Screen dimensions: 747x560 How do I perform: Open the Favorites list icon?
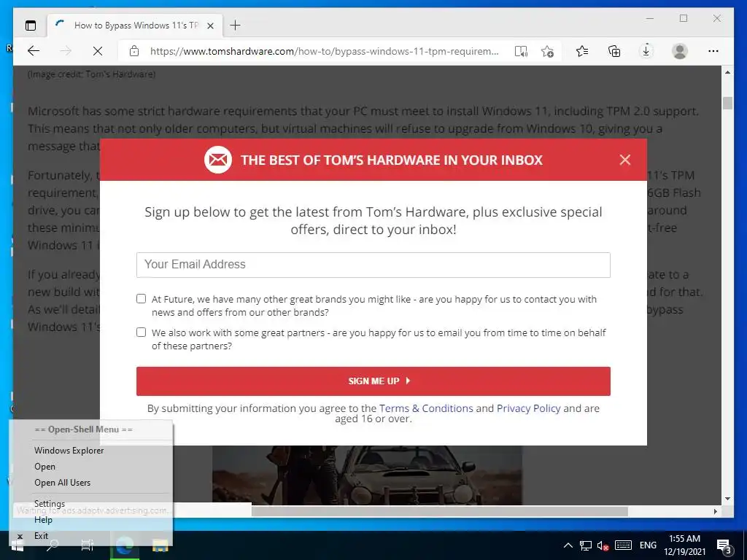pos(582,51)
